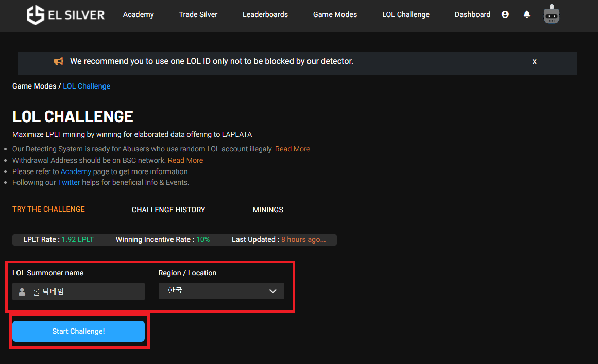Viewport: 598px width, 364px height.
Task: Open the Academy menu item
Action: pos(139,14)
